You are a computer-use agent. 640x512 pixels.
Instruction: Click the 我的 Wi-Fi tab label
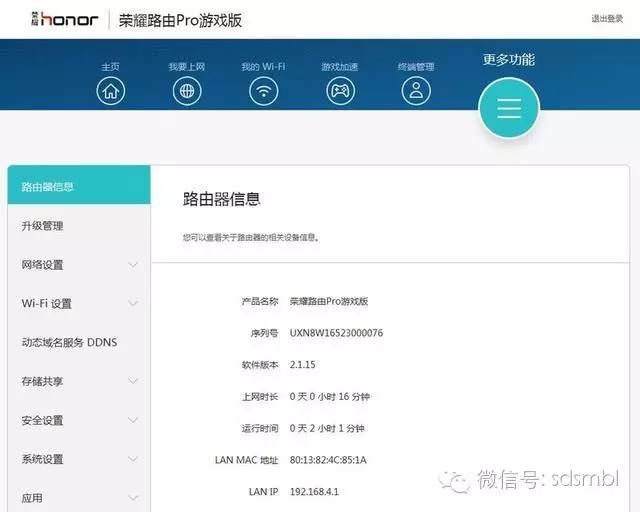pos(263,67)
